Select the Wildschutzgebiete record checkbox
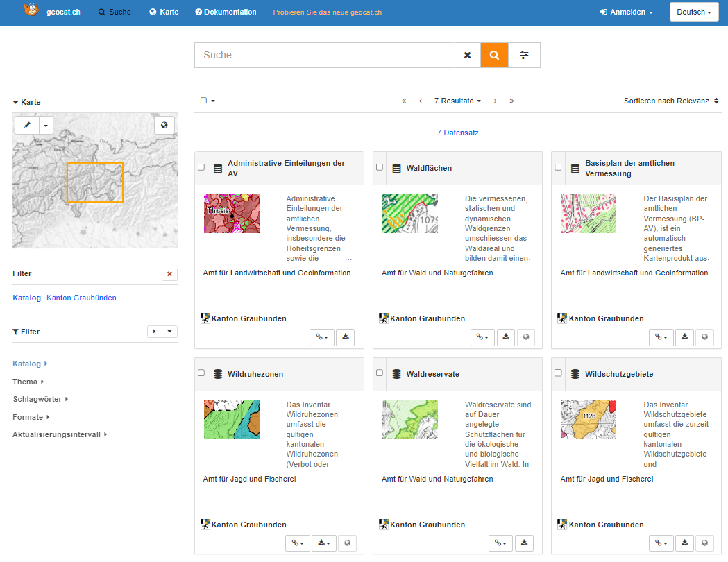This screenshot has height=562, width=728. pyautogui.click(x=558, y=373)
